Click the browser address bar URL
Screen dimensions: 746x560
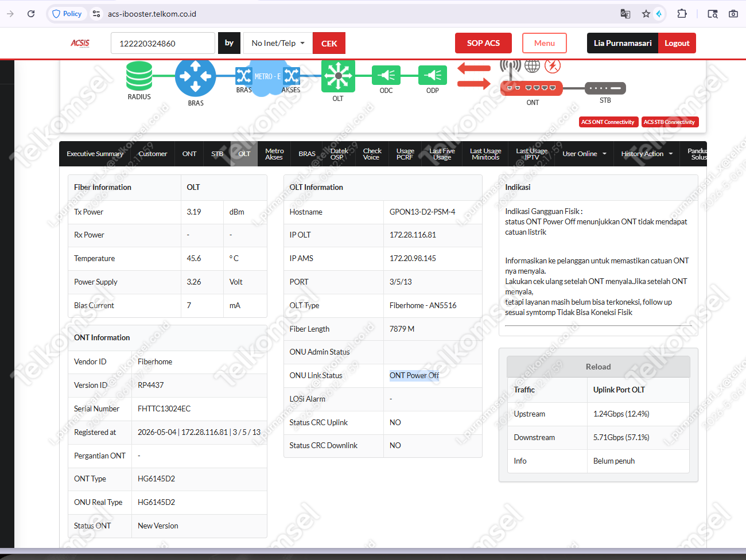pyautogui.click(x=152, y=14)
